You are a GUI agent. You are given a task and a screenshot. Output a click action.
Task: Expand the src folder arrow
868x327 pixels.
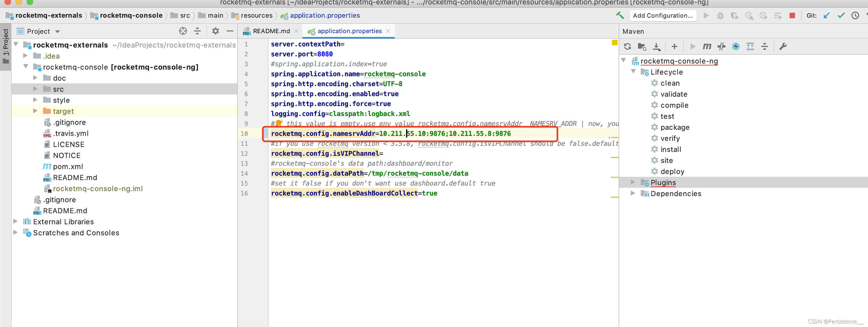coord(35,89)
